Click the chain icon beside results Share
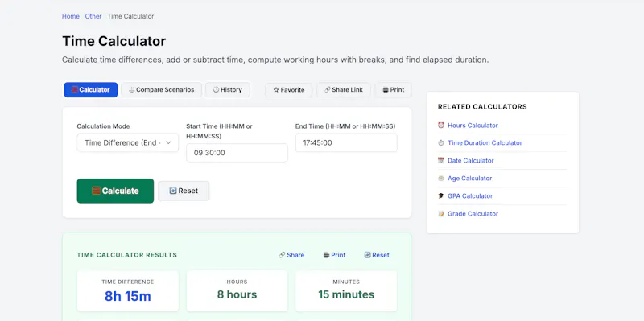This screenshot has height=321, width=644. pyautogui.click(x=282, y=255)
